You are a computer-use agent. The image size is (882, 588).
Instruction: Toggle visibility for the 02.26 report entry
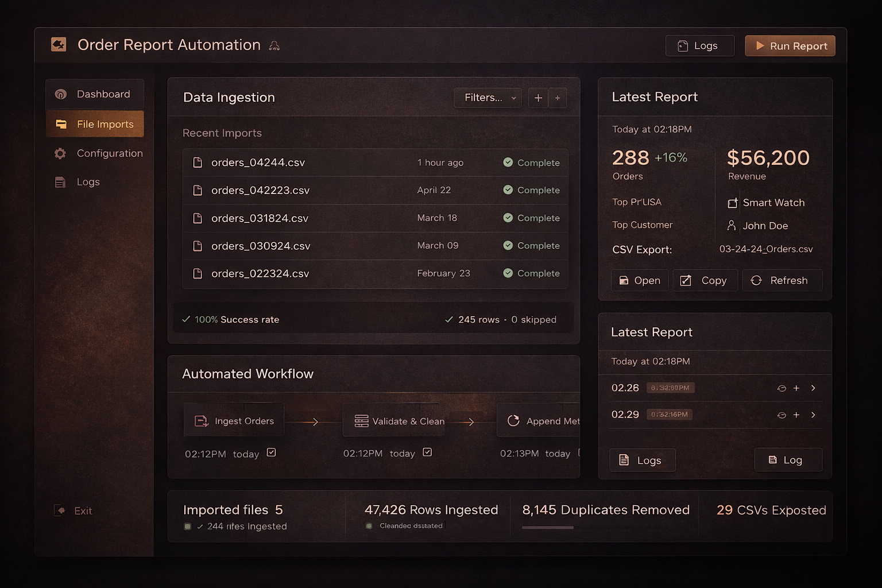[x=782, y=388]
